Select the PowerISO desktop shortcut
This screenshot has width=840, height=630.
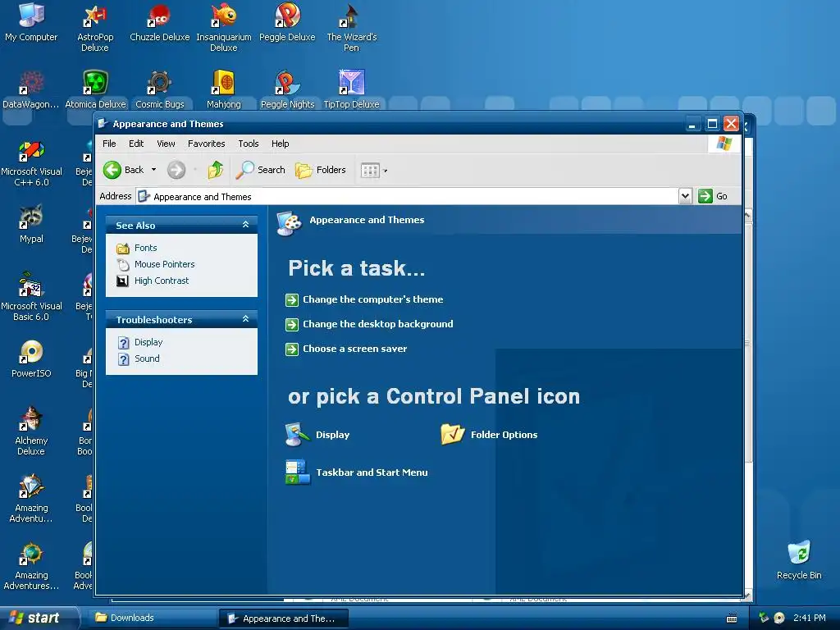click(31, 358)
